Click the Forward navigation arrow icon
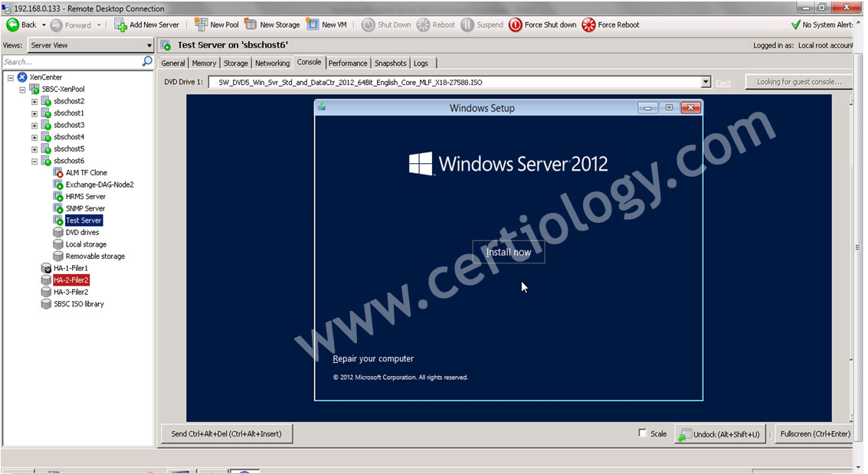The image size is (868, 474). [x=57, y=25]
